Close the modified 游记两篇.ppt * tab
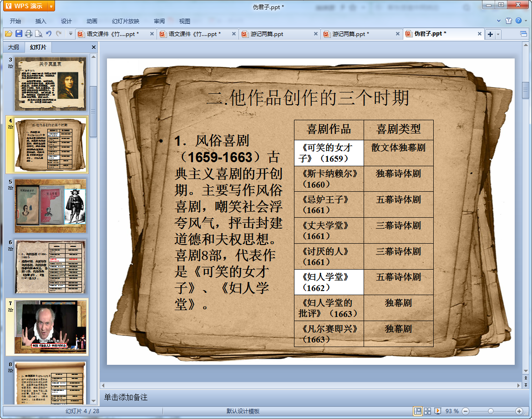 pos(398,34)
